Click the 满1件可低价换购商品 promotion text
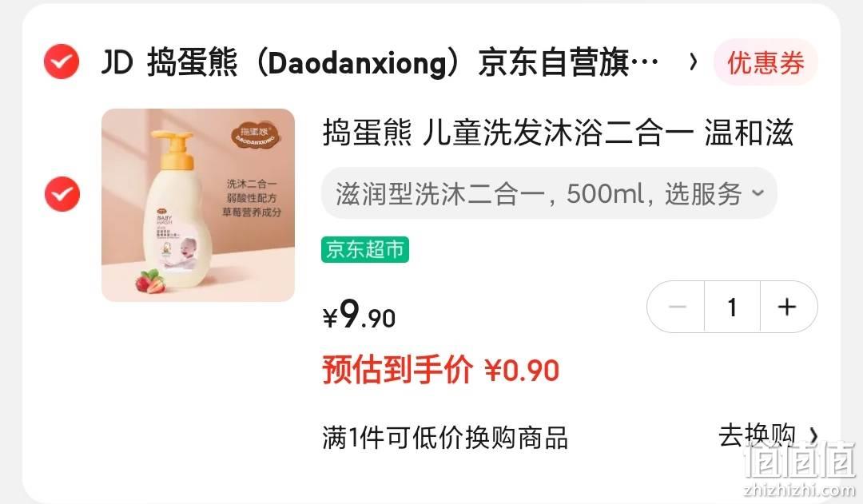The image size is (863, 504). coord(445,438)
